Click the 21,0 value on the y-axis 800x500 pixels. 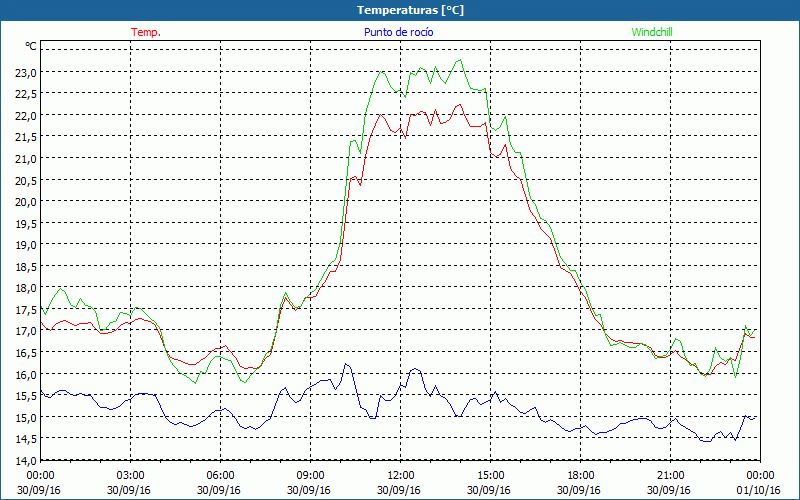point(26,159)
